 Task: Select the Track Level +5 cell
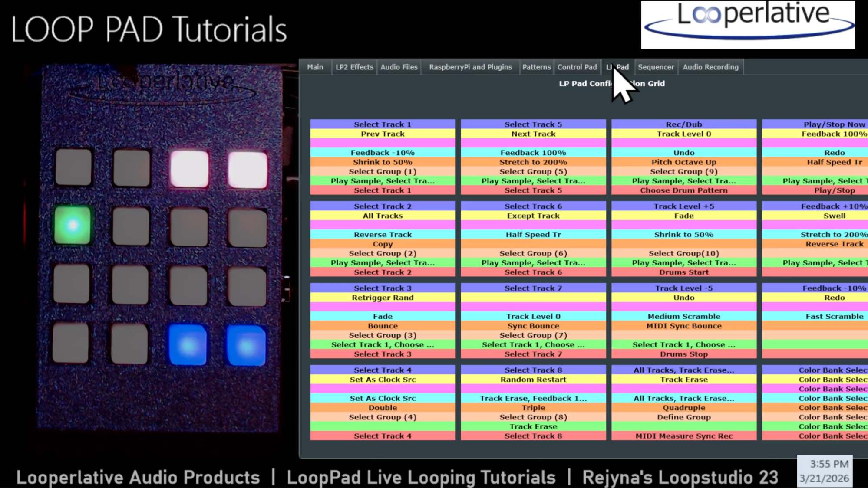click(x=684, y=206)
